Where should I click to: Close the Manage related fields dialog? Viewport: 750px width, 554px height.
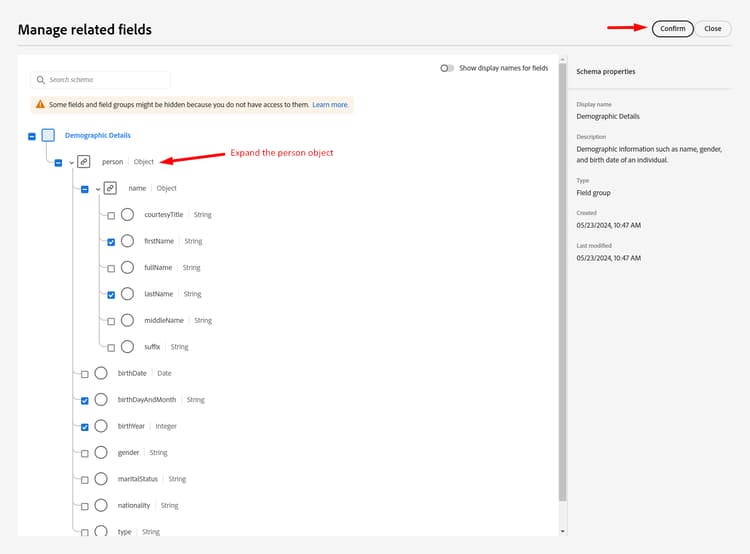pos(712,29)
